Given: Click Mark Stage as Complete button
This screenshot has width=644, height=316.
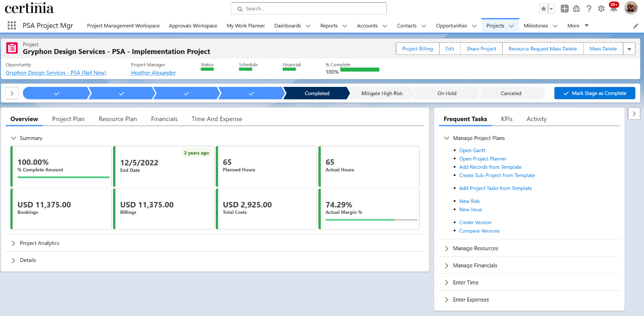Looking at the screenshot, I should coord(594,93).
